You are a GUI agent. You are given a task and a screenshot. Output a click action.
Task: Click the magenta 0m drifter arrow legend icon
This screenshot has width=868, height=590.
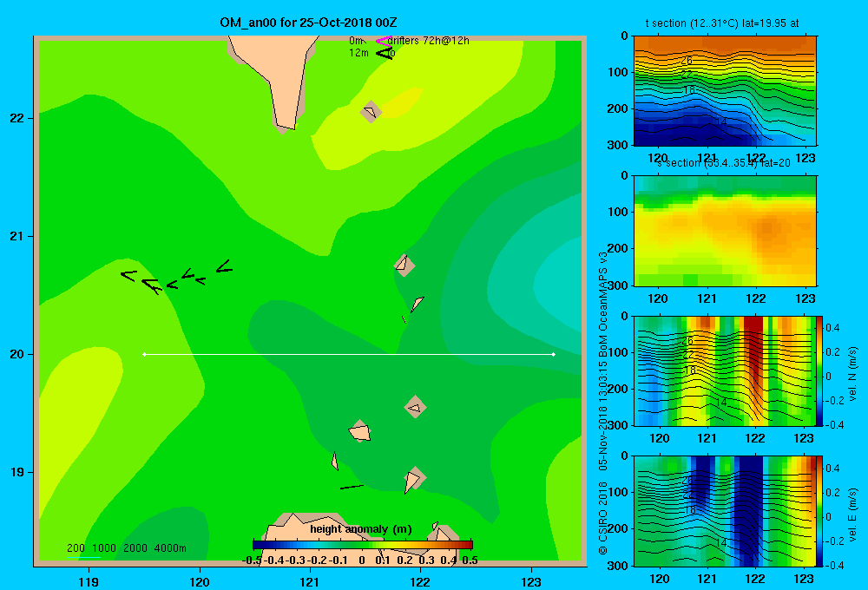[383, 41]
